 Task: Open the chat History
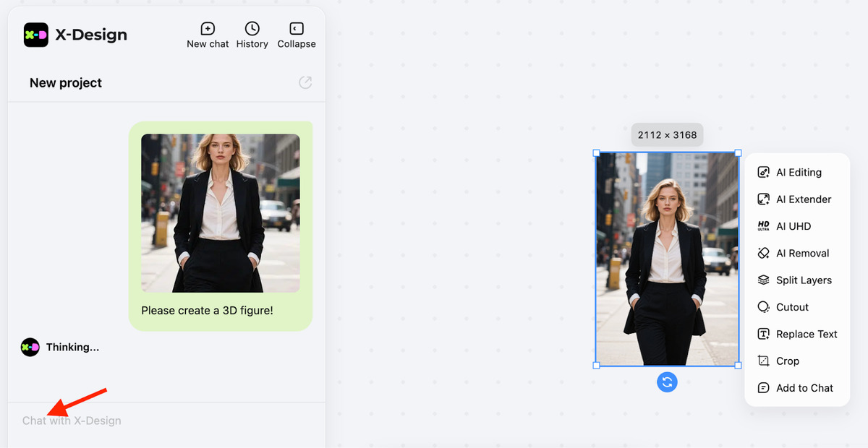(252, 35)
